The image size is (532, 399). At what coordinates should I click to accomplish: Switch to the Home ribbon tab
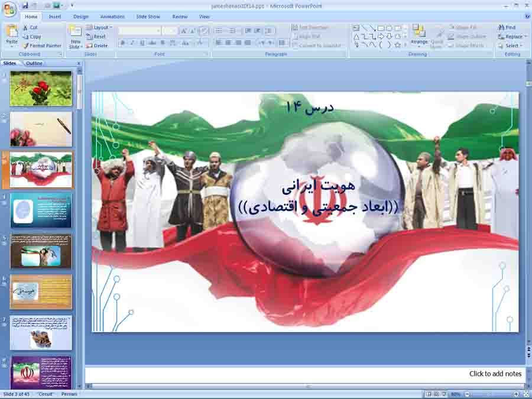[x=31, y=17]
